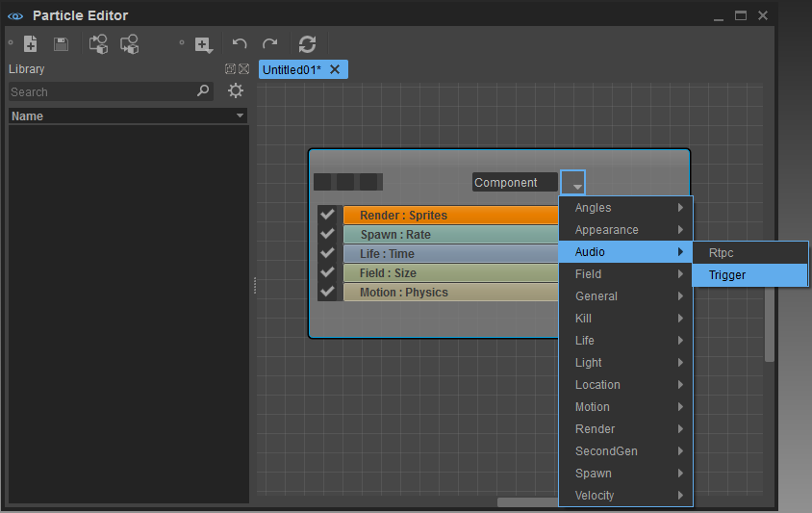Close the Untitled01 tab

pyautogui.click(x=335, y=69)
